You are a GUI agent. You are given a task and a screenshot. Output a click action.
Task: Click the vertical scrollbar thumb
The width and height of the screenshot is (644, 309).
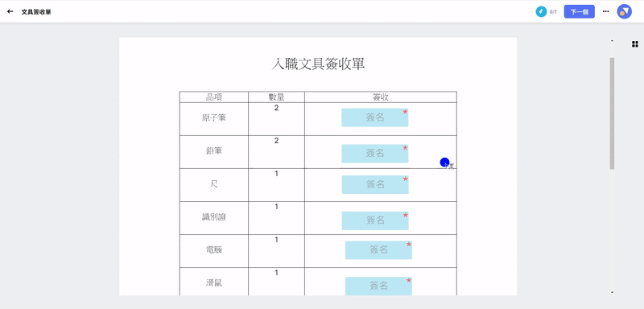coord(612,113)
